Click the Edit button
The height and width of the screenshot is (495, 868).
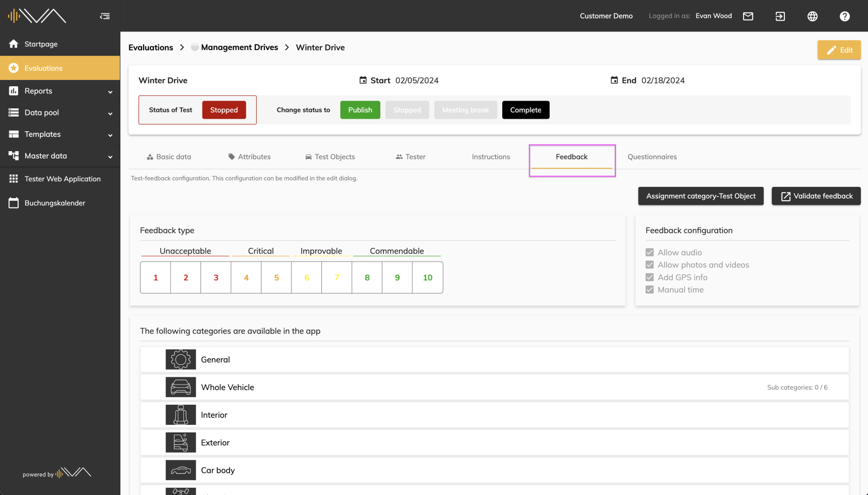point(839,50)
